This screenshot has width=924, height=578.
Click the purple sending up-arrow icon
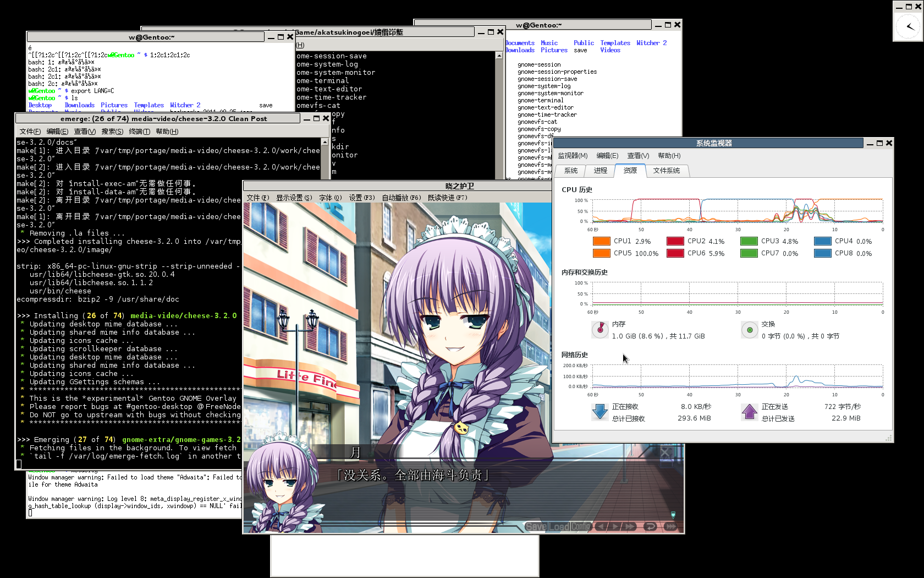[x=749, y=412]
